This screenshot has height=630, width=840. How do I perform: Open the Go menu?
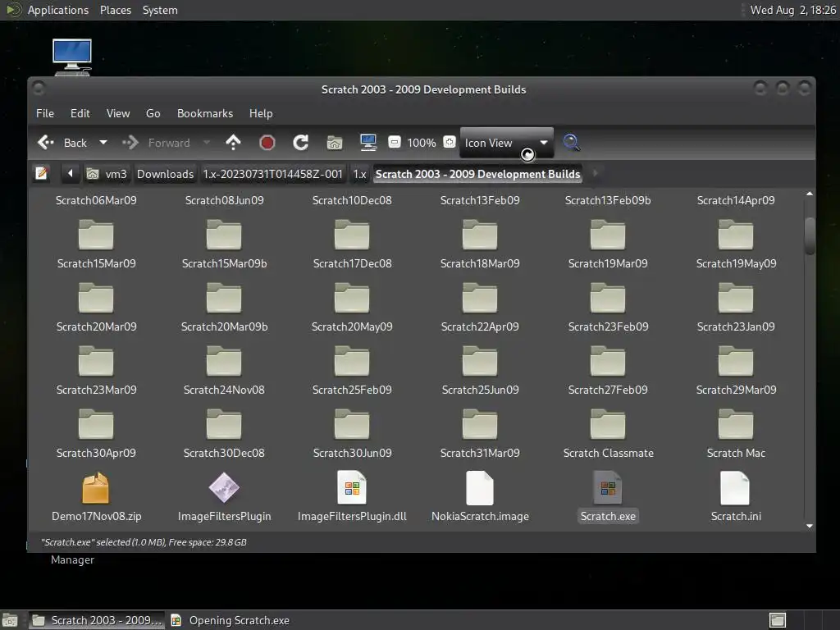(153, 113)
